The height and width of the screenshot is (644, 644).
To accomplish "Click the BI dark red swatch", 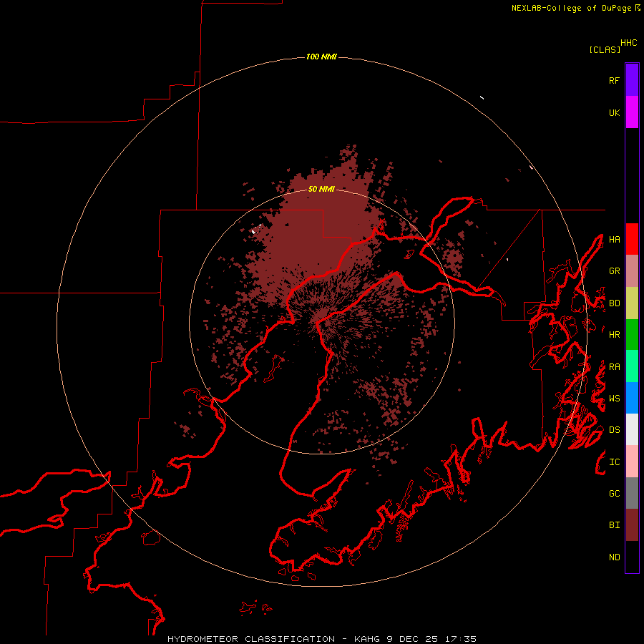I will (x=632, y=525).
